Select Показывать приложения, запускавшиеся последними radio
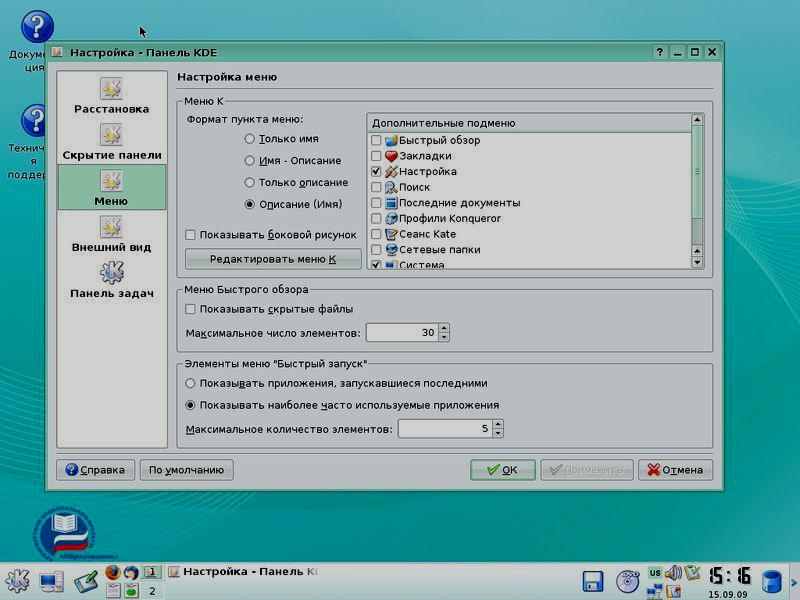This screenshot has height=600, width=800. 190,383
